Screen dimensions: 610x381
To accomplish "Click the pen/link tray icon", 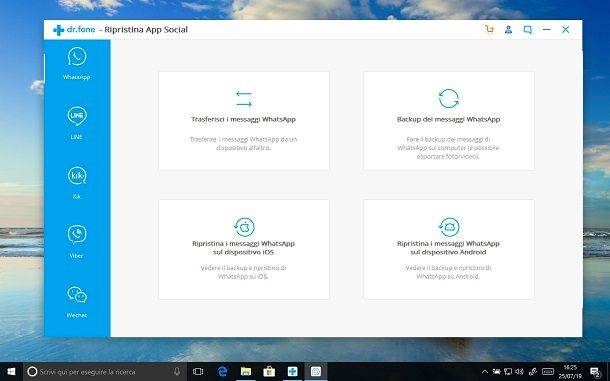I will [532, 372].
